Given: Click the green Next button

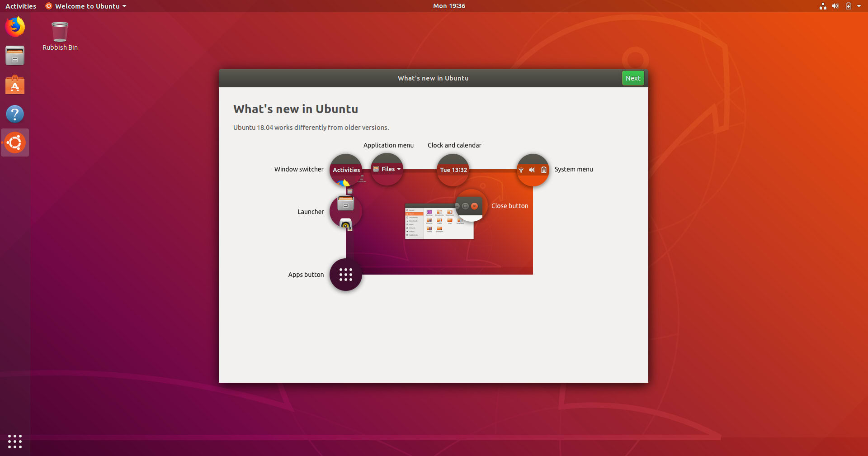Looking at the screenshot, I should (633, 78).
